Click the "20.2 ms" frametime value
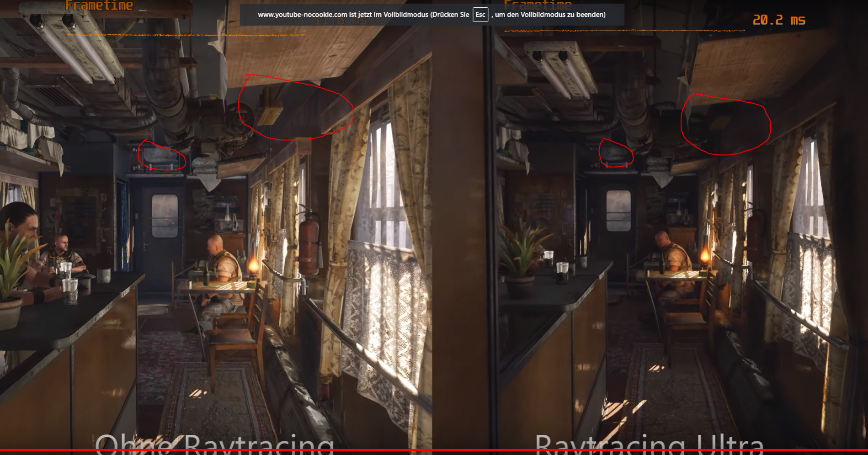The height and width of the screenshot is (455, 868). pos(779,20)
